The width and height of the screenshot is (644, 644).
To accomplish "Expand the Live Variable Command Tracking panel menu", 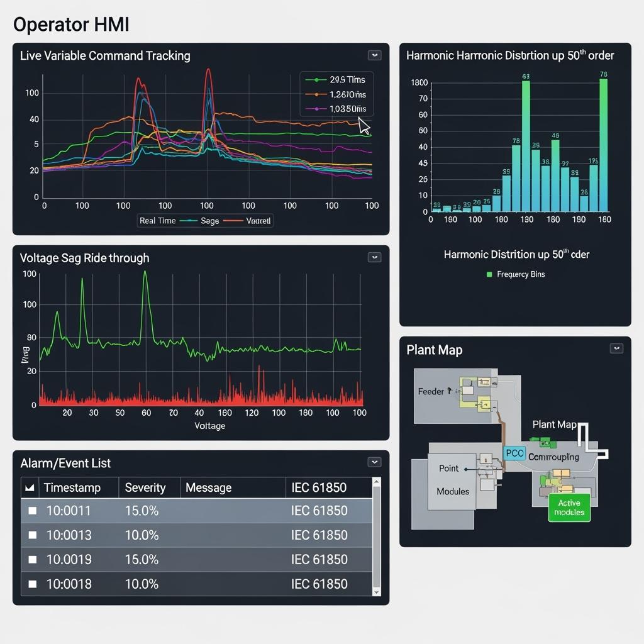I will [375, 55].
